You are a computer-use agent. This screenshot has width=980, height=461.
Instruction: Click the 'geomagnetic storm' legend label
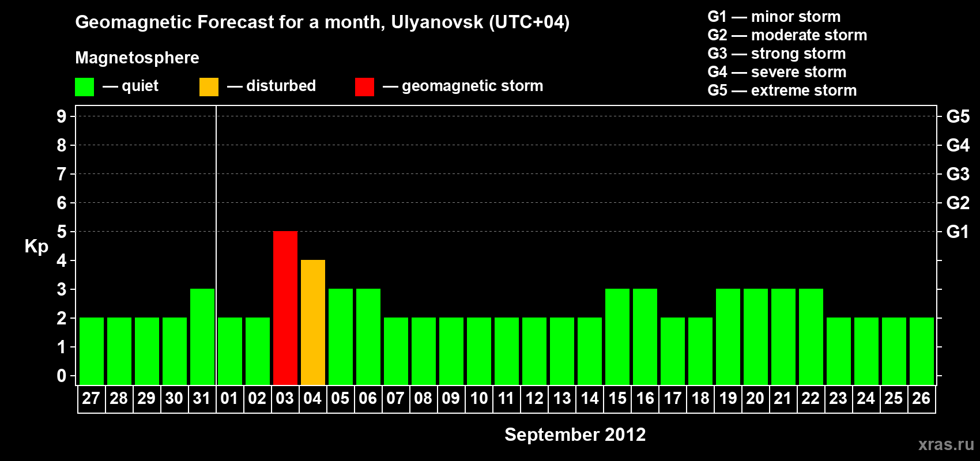point(472,86)
